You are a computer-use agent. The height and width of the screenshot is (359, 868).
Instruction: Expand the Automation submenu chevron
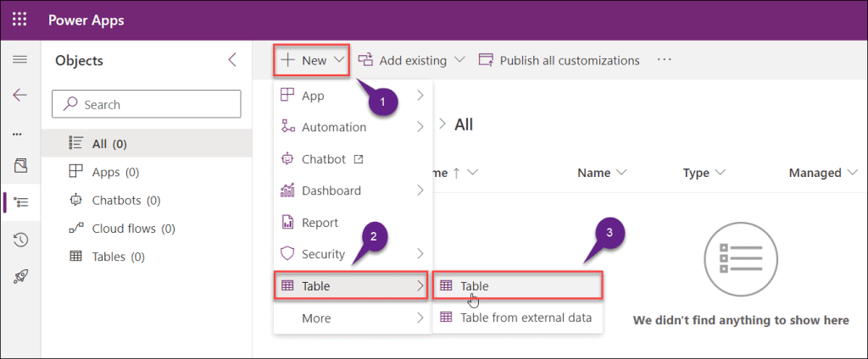click(420, 127)
